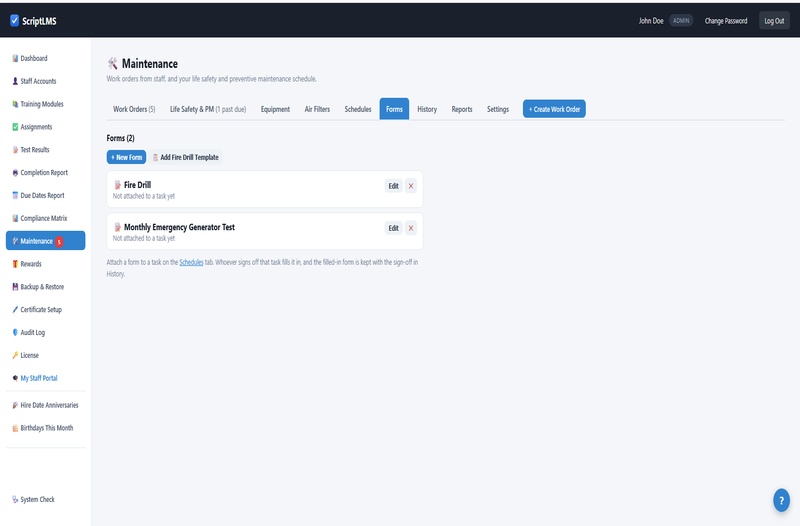Click the Monthly Emergency Generator Test document icon

(117, 228)
